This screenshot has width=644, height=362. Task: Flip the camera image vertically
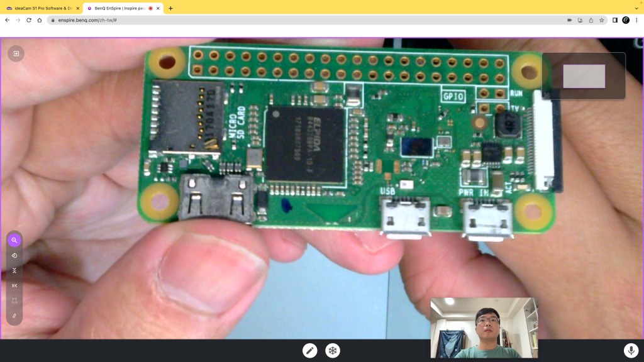[x=14, y=270]
